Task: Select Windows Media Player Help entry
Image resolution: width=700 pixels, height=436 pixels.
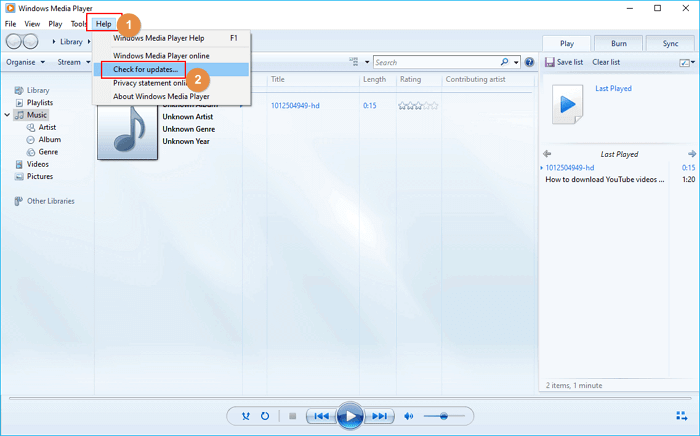Action: click(171, 38)
